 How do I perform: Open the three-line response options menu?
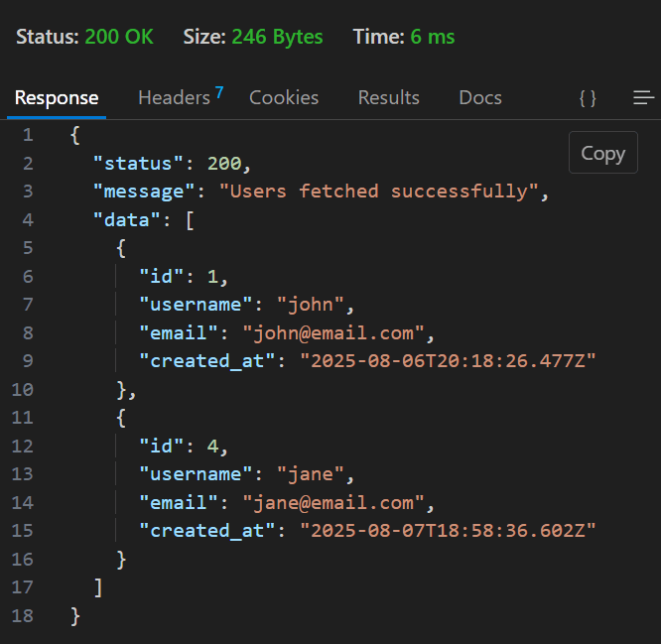click(643, 98)
